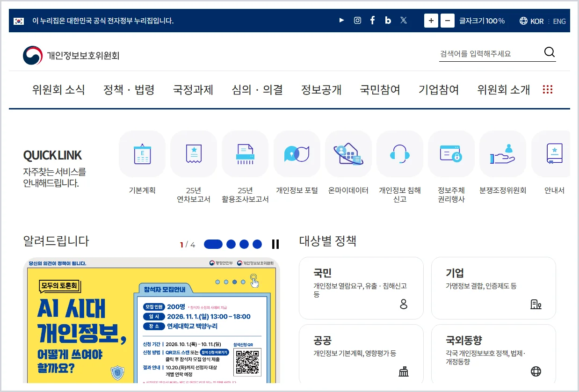Select third slide indicator dot
Screen dimensions: 579x392
click(x=244, y=244)
